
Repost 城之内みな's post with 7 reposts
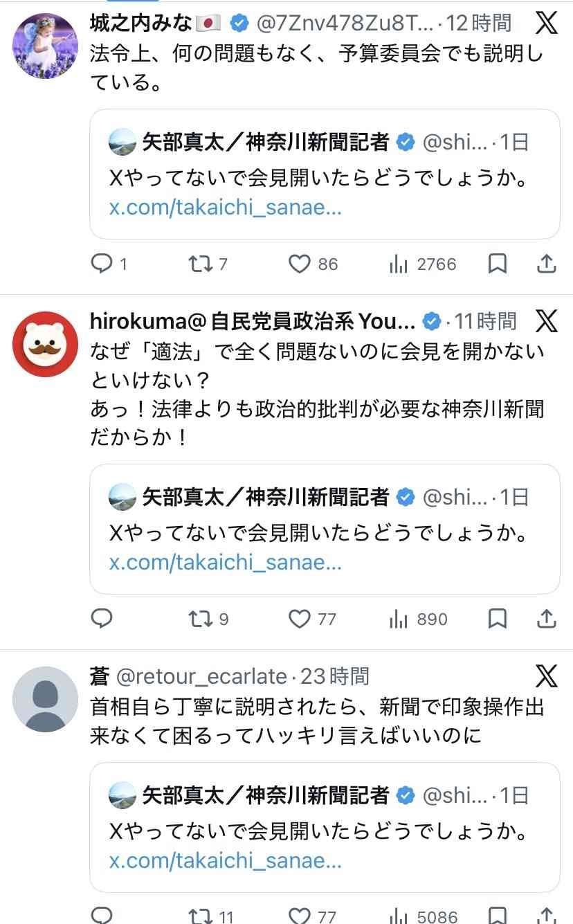(201, 264)
